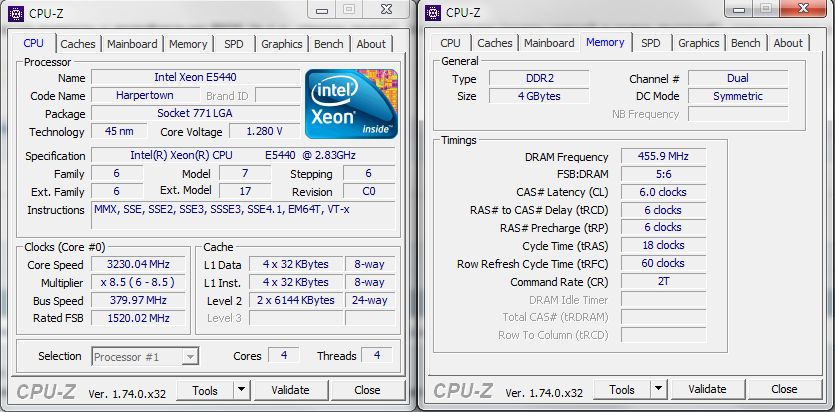Click the 24-way associativity value

(370, 300)
